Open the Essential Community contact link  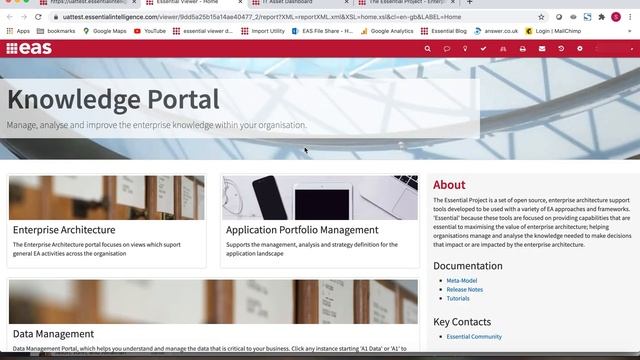[x=474, y=337]
